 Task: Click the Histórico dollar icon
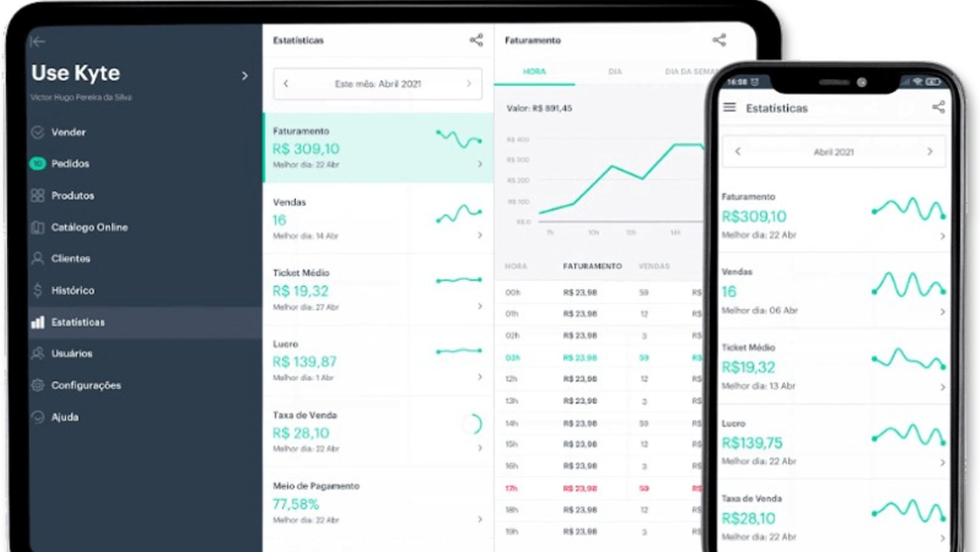[x=38, y=290]
